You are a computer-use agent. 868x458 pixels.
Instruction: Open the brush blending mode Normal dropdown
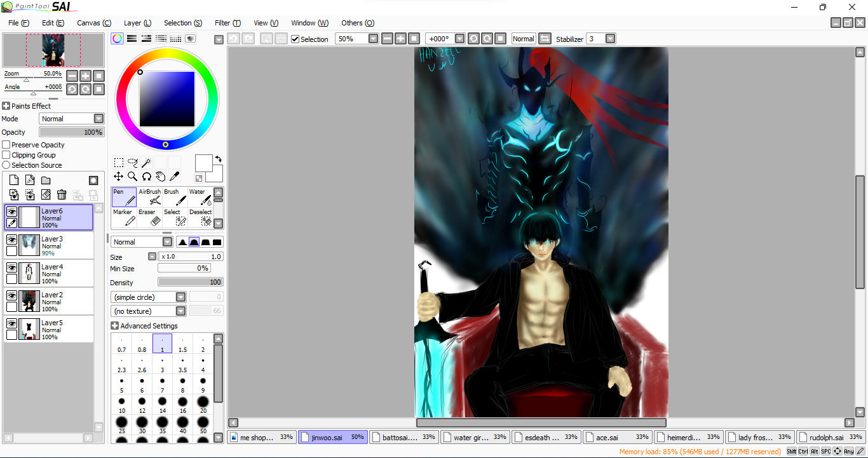click(x=167, y=242)
